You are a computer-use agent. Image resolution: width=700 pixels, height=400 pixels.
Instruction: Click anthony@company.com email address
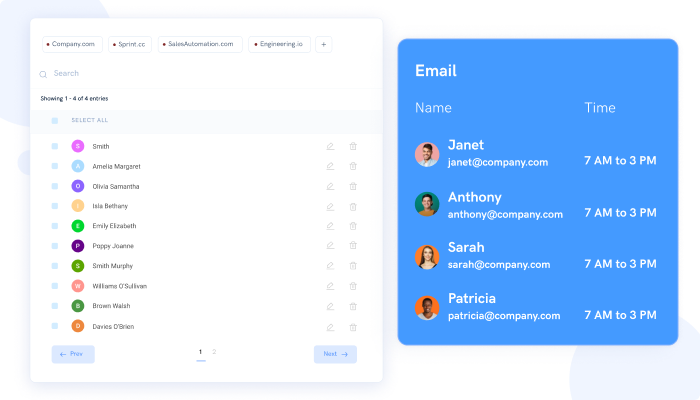(x=505, y=214)
